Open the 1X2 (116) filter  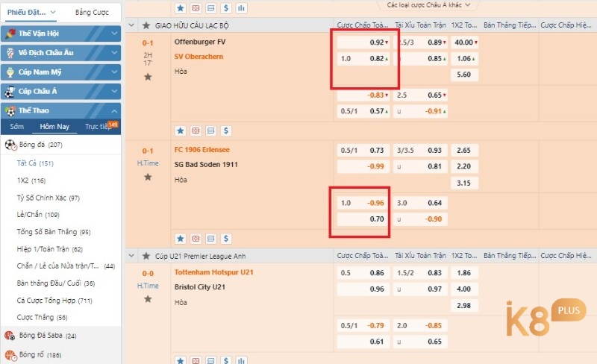click(31, 181)
